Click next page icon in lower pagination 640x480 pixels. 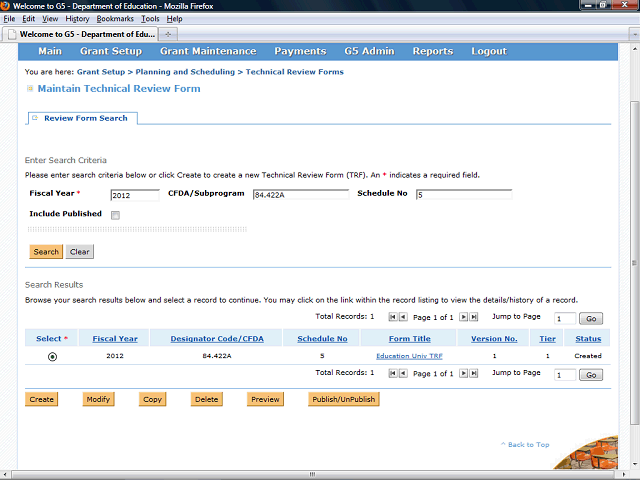coord(463,373)
